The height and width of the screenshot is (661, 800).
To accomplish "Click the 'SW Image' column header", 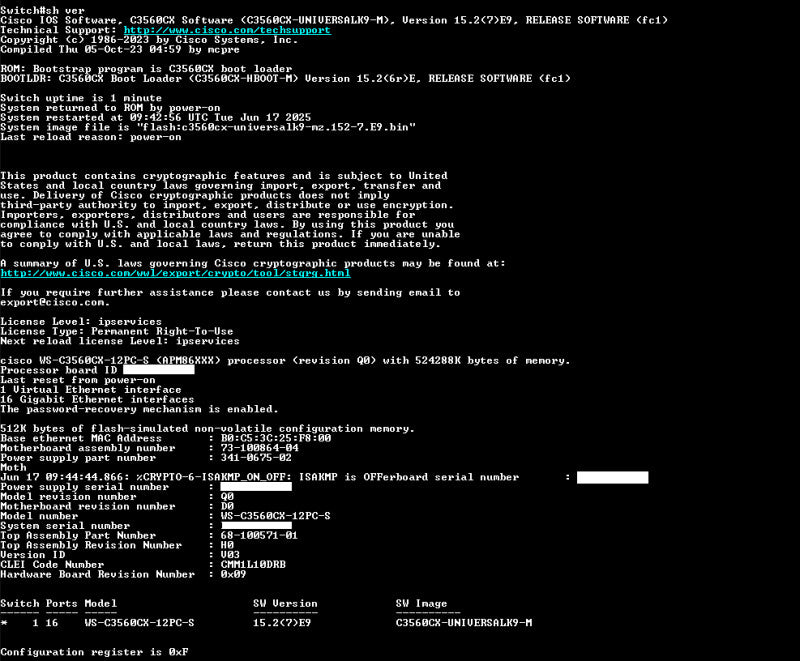I will coord(421,604).
